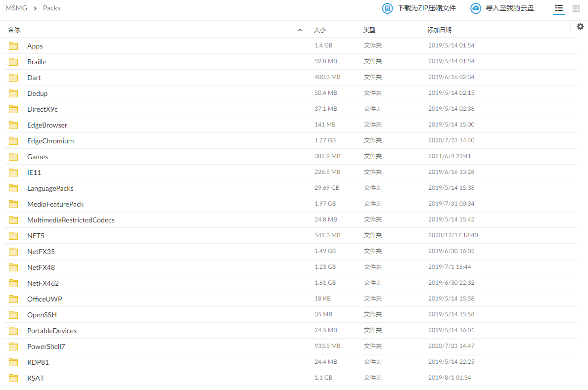Open the NetFX35 folder name

pos(41,252)
